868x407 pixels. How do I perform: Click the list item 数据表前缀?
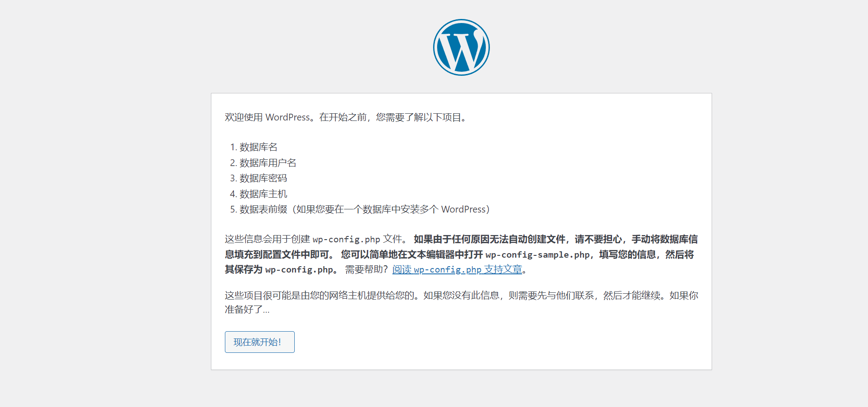[364, 209]
